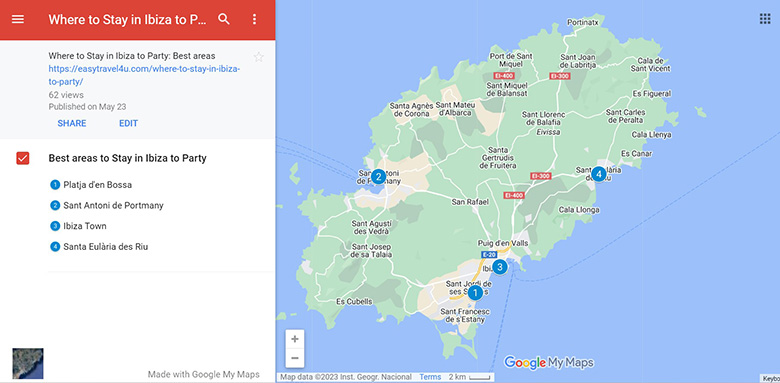The image size is (780, 383).
Task: Zoom out with the minus button
Action: pyautogui.click(x=295, y=358)
